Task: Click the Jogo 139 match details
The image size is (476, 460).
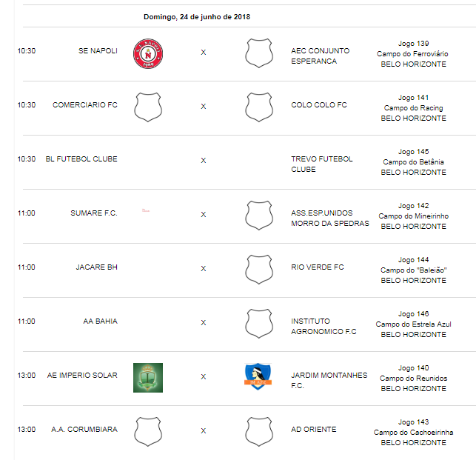Action: (413, 54)
